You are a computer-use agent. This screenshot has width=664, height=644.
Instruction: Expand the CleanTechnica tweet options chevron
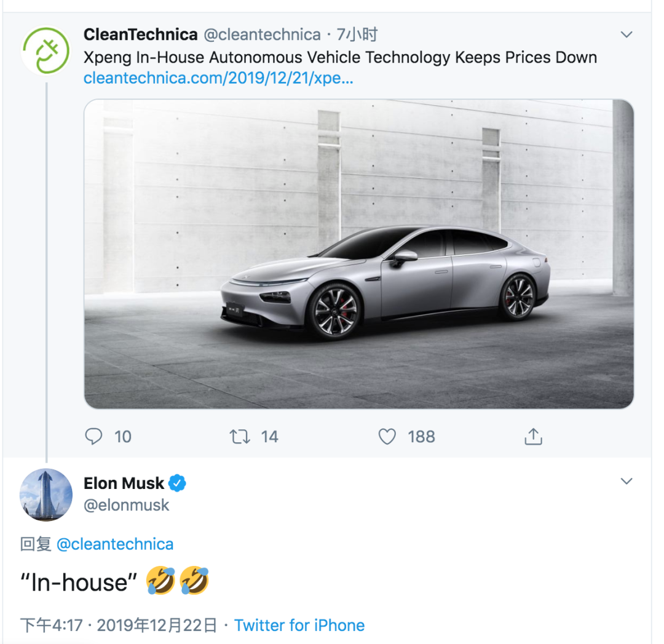click(626, 34)
